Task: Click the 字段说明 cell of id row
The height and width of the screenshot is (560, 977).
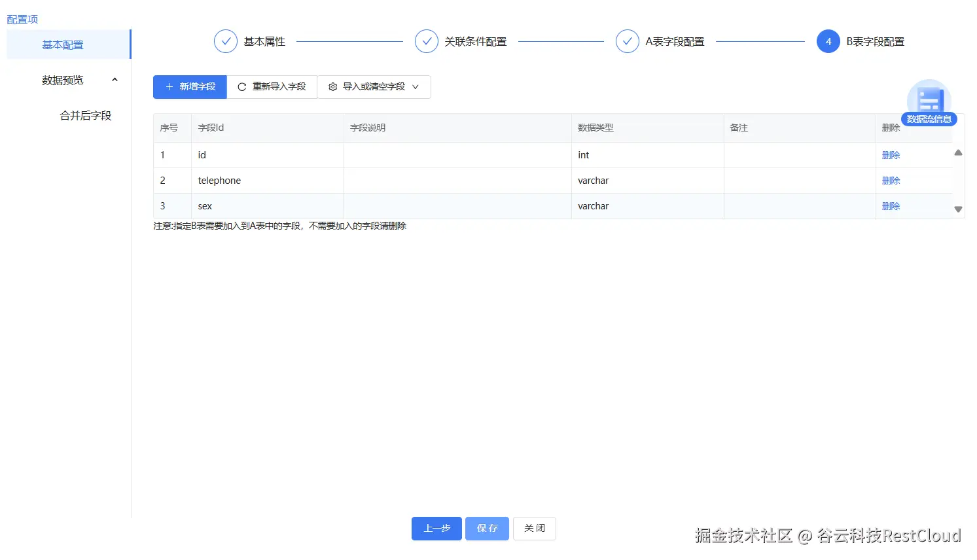Action: pyautogui.click(x=457, y=155)
